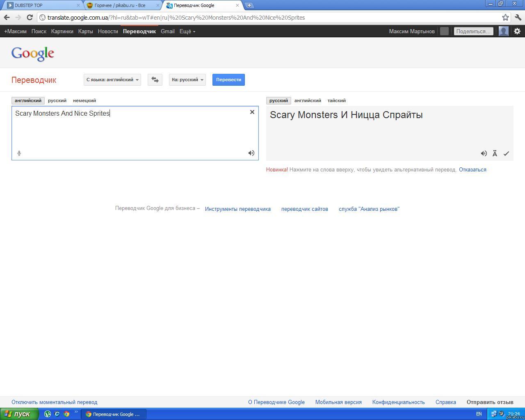The image size is (525, 420).
Task: Reload the page in browser toolbar
Action: [30, 17]
